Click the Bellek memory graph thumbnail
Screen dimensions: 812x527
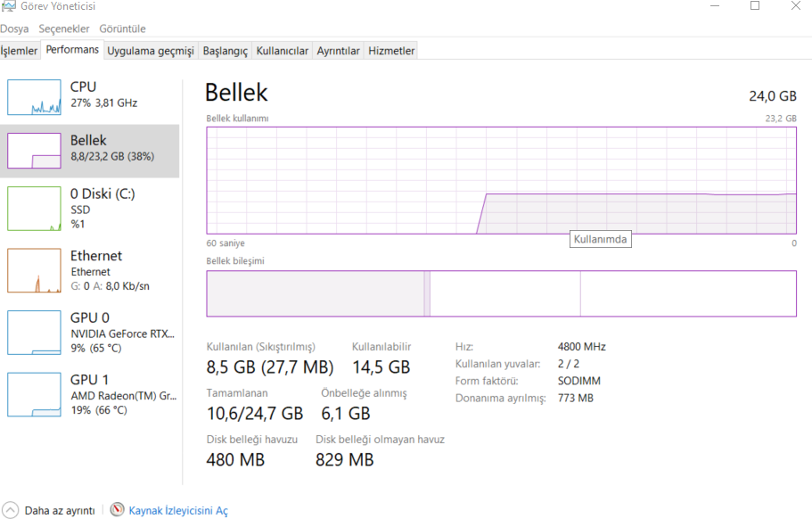click(x=34, y=151)
